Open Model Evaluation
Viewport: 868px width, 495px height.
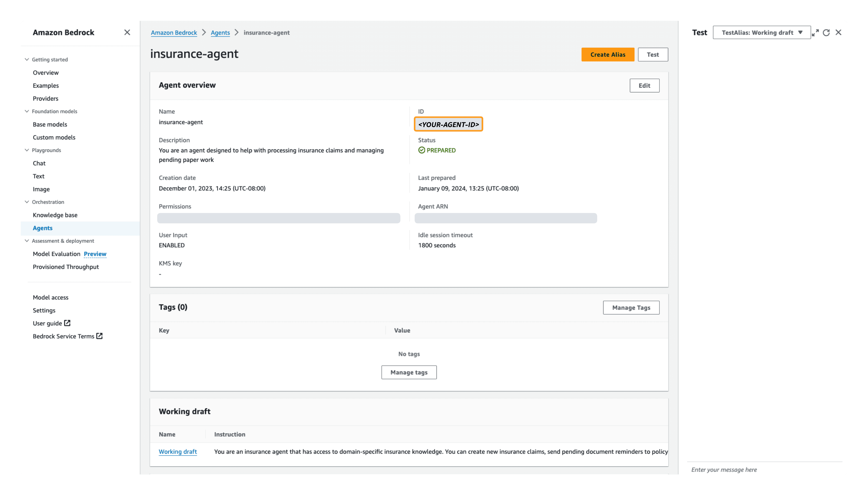click(56, 254)
